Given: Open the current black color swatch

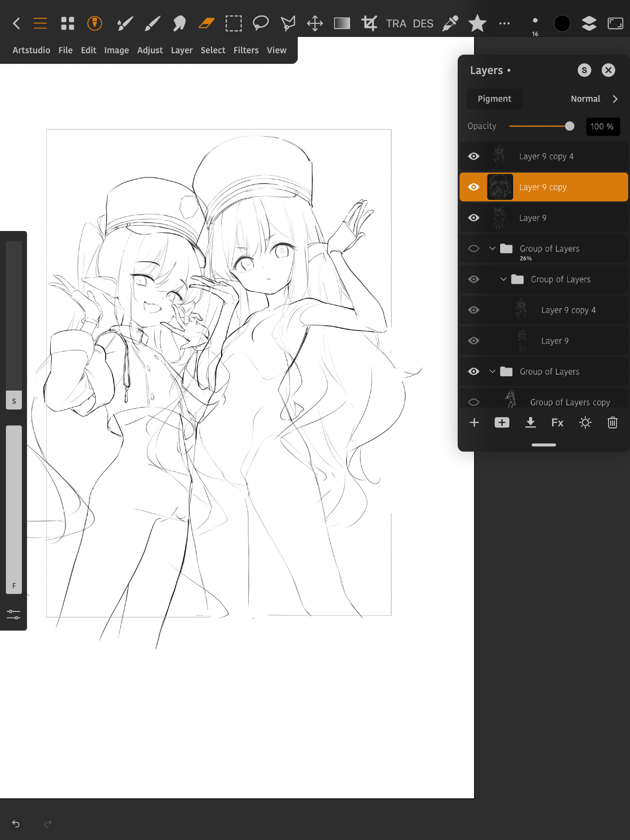Looking at the screenshot, I should click(x=562, y=24).
